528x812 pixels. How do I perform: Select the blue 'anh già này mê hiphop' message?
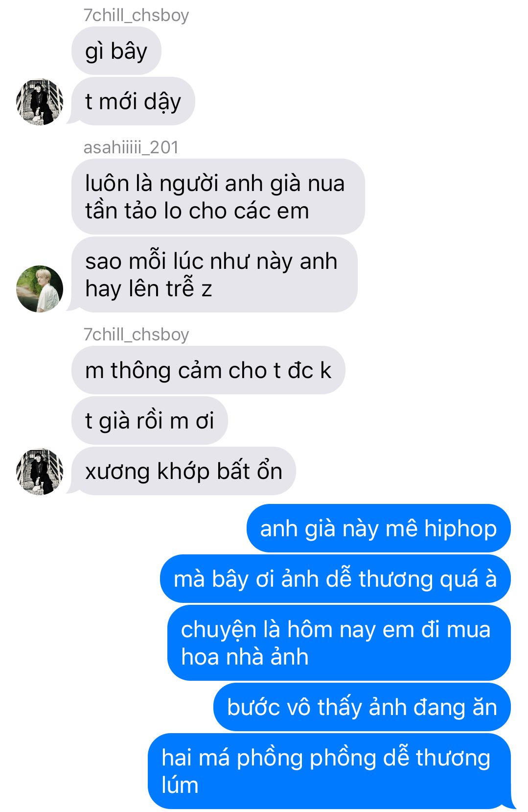(x=378, y=528)
